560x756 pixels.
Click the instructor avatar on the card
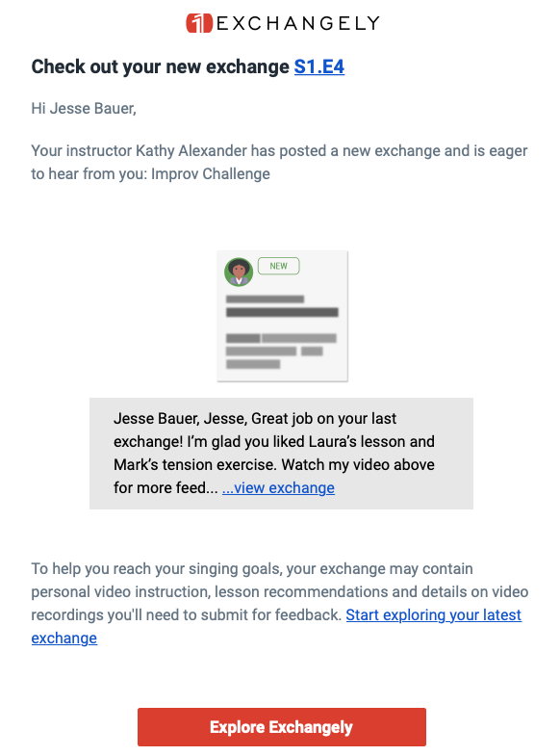point(239,272)
